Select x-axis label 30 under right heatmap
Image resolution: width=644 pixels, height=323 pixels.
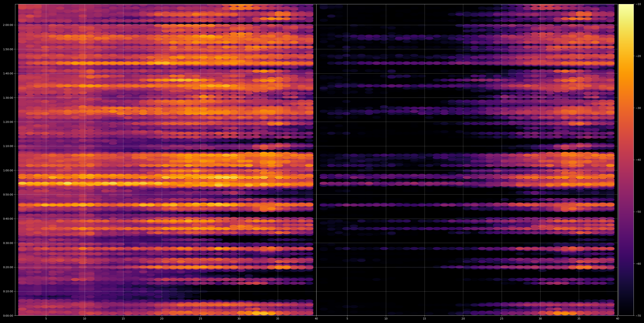[x=540, y=319]
